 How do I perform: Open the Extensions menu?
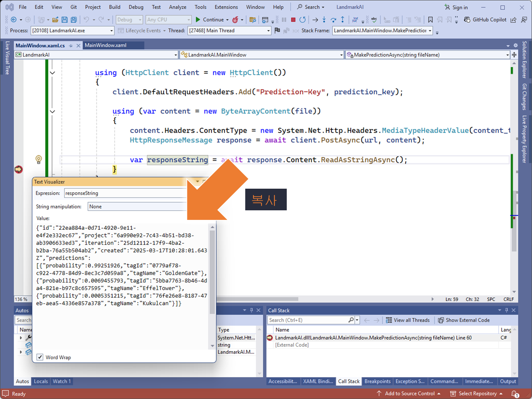coord(226,7)
